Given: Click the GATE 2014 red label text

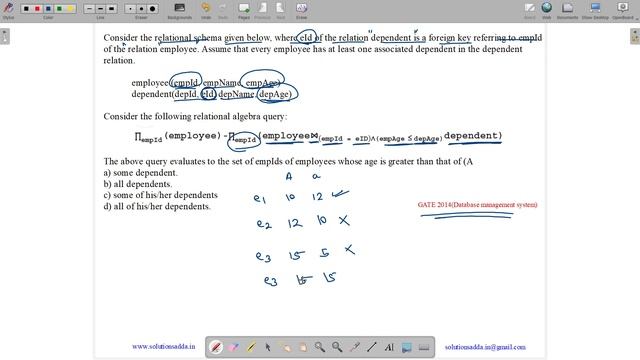Looking at the screenshot, I should coord(477,205).
